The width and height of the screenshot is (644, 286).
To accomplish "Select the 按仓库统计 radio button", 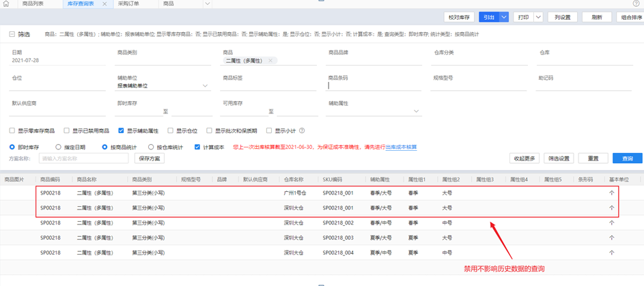I will 151,147.
